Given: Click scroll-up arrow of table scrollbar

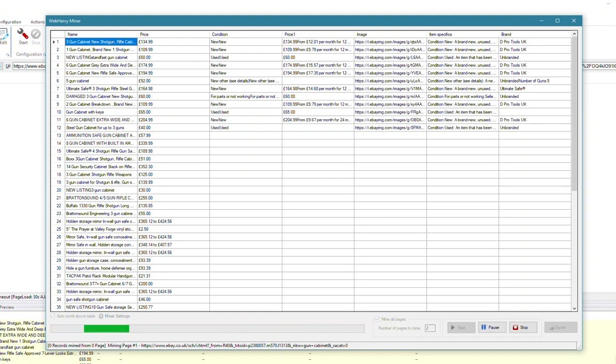Looking at the screenshot, I should click(574, 34).
